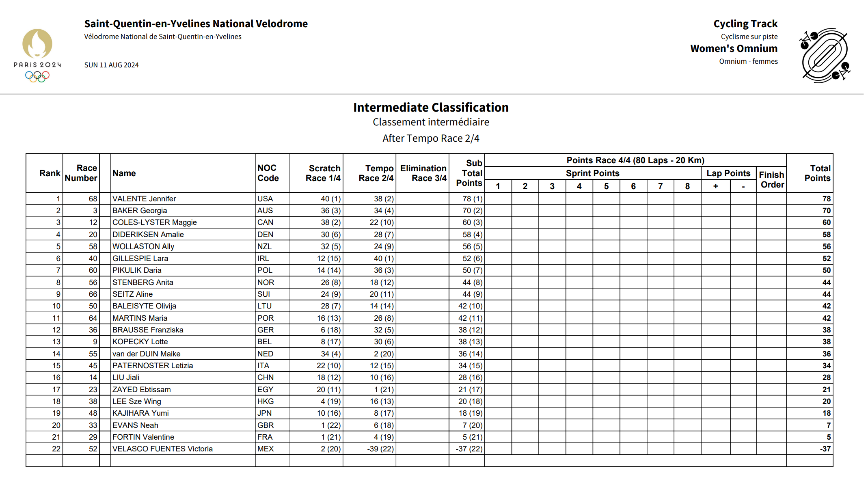
Task: Select the 'After Tempo Race 2/4' subtitle
Action: [431, 138]
